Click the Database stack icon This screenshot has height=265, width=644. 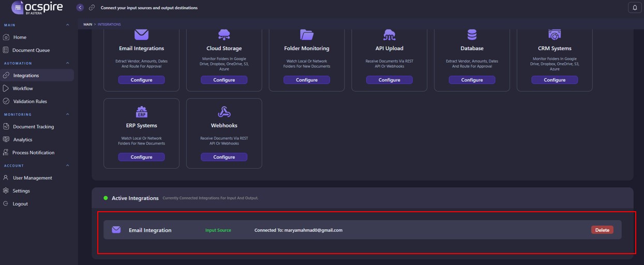pyautogui.click(x=472, y=35)
